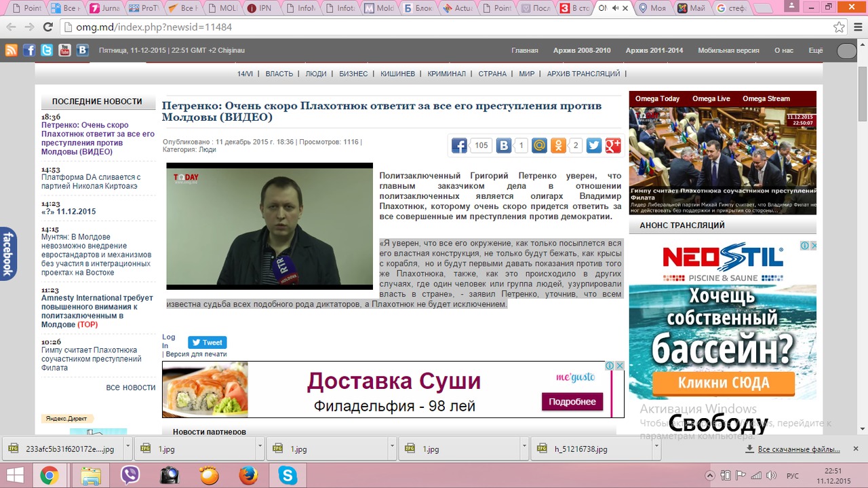
Task: Open the ВЛАСТЬ section in navigation
Action: (279, 73)
